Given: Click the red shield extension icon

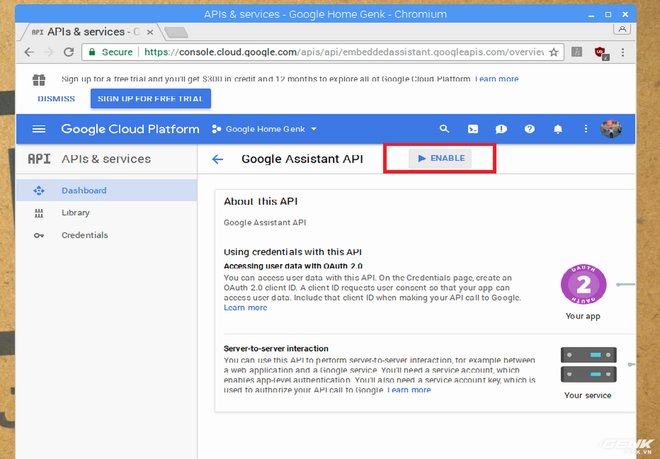Looking at the screenshot, I should pos(601,53).
